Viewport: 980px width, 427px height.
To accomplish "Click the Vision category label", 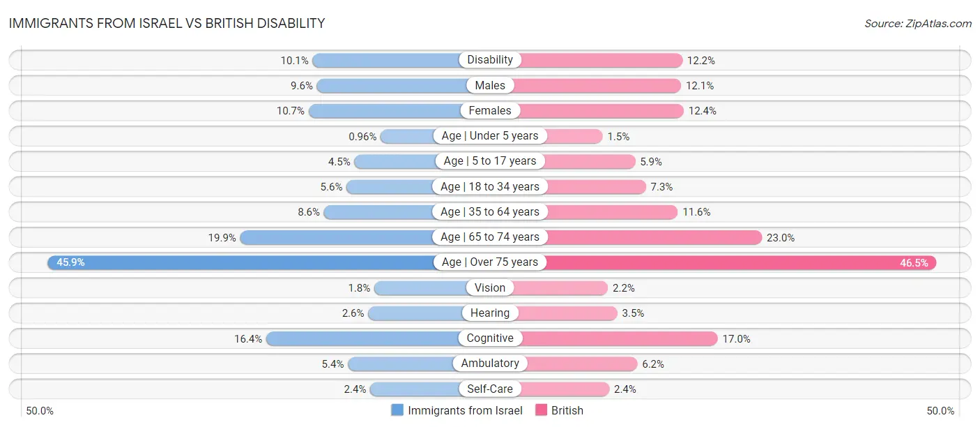I will pyautogui.click(x=490, y=287).
